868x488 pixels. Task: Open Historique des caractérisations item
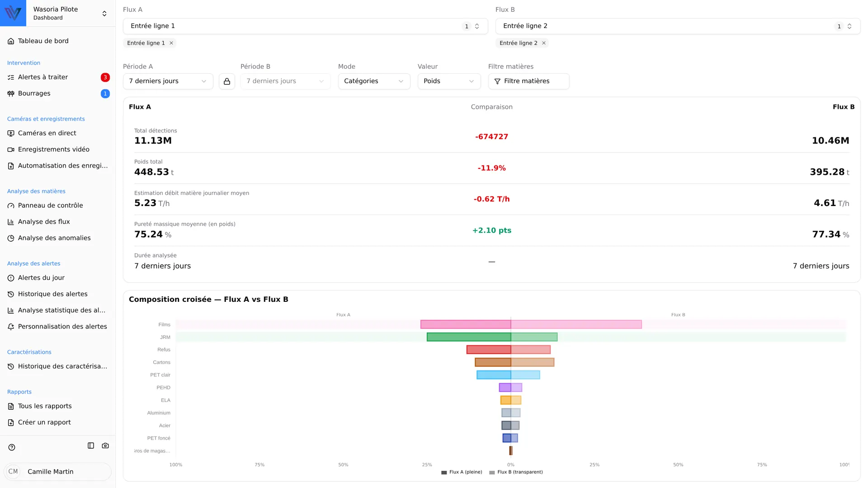[58, 366]
